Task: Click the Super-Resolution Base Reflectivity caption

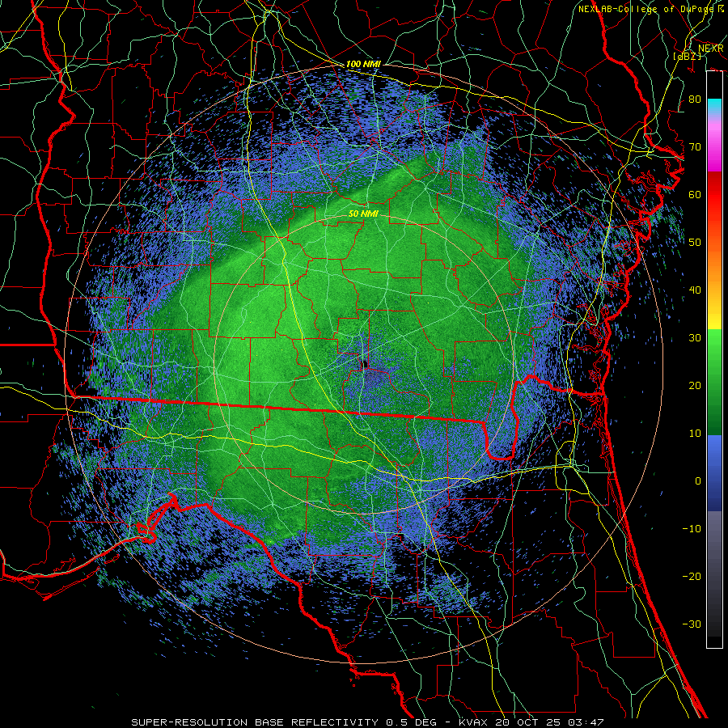Action: click(x=368, y=722)
